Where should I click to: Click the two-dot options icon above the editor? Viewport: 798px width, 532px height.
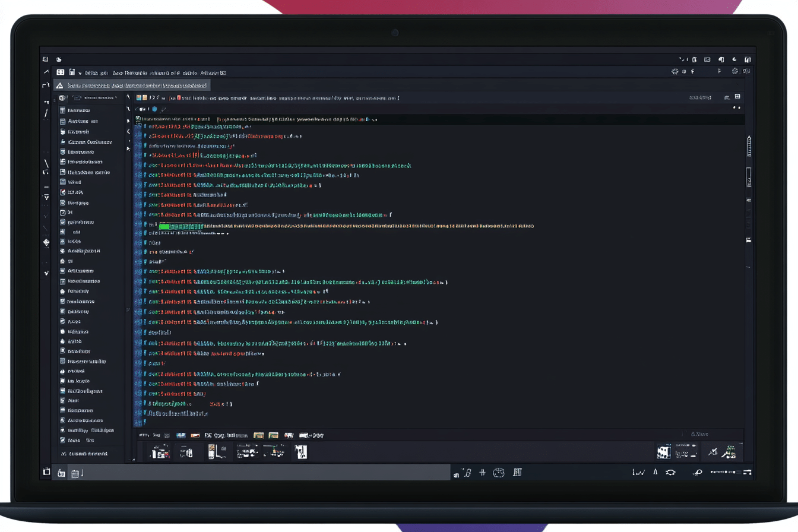coord(737,108)
